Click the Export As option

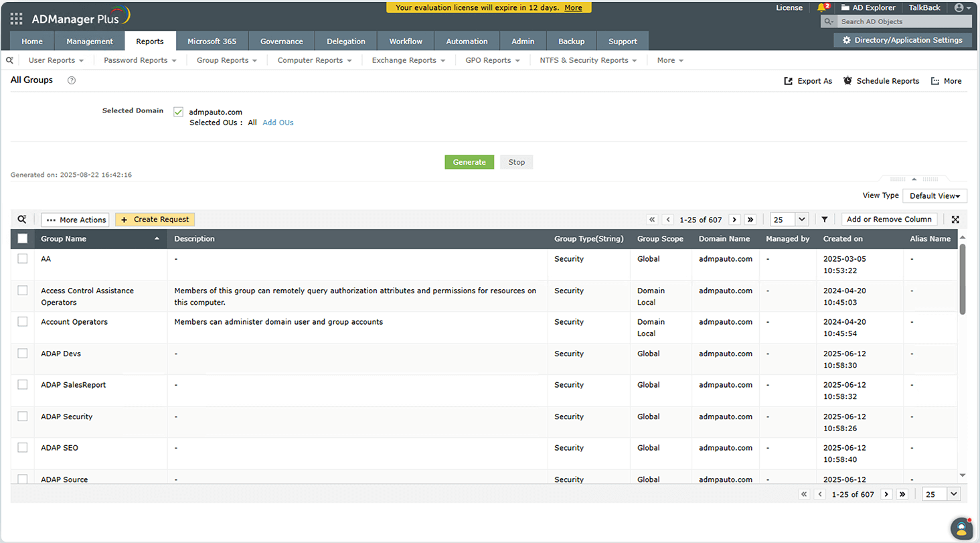(808, 81)
